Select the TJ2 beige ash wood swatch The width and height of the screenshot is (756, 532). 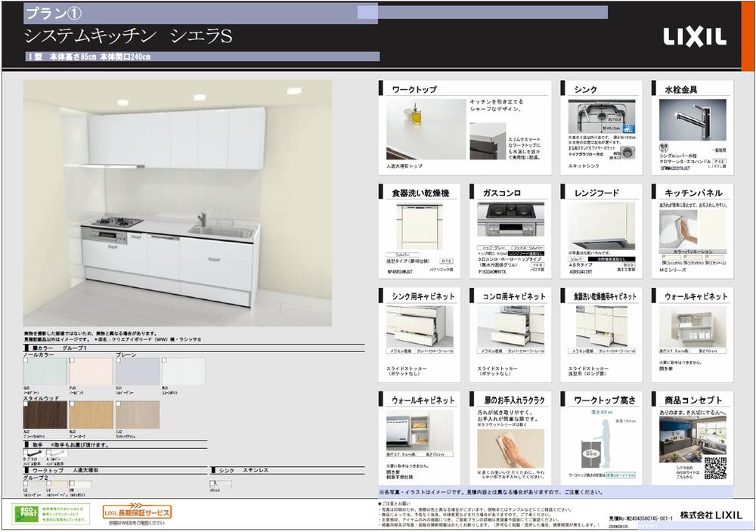click(138, 415)
